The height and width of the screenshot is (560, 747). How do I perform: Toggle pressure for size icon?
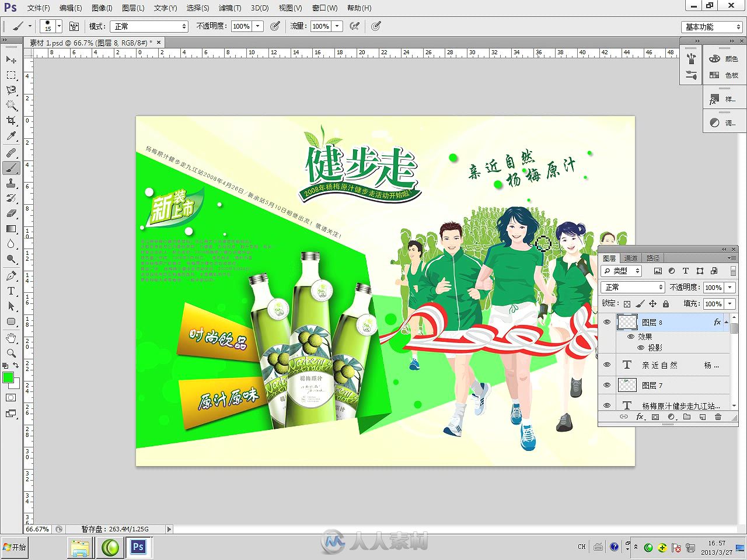(376, 26)
